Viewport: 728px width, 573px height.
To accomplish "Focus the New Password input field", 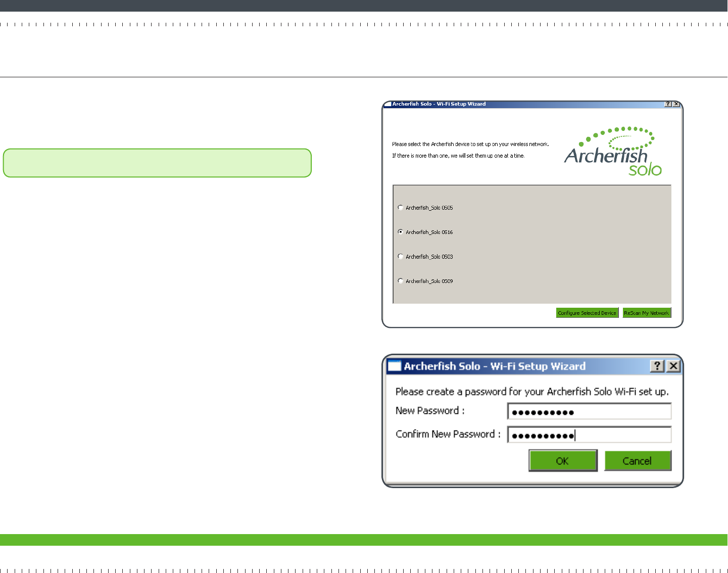I will pyautogui.click(x=589, y=411).
